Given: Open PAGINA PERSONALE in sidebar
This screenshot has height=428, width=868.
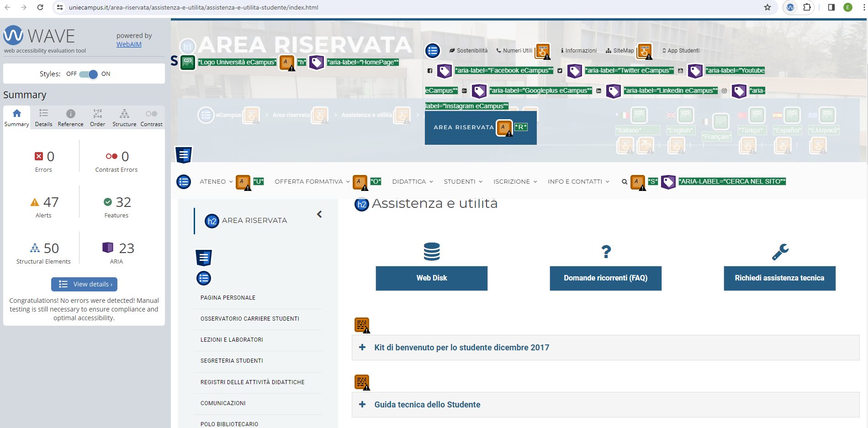Looking at the screenshot, I should 228,298.
